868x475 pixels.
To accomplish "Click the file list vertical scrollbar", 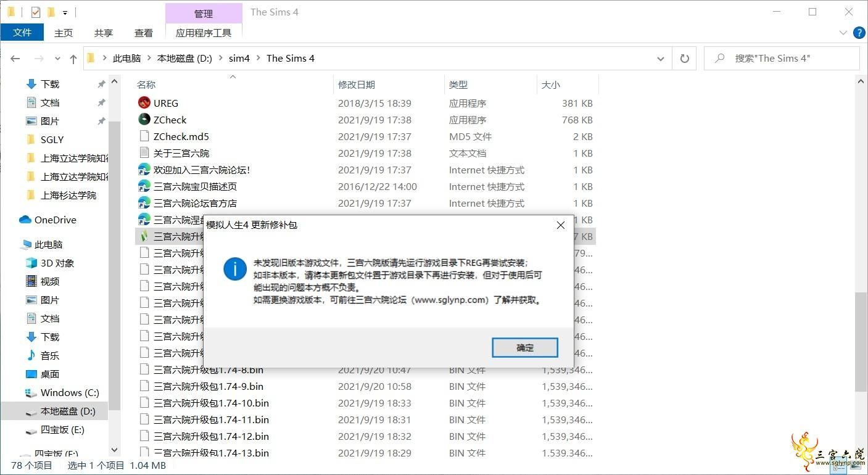I will [861, 342].
